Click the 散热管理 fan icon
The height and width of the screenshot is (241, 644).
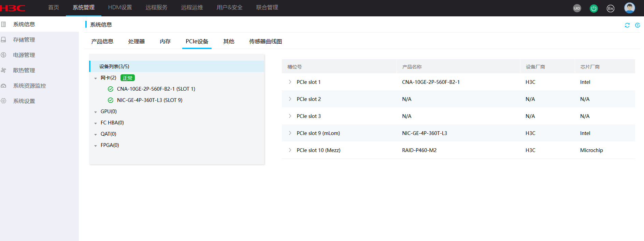coord(3,70)
